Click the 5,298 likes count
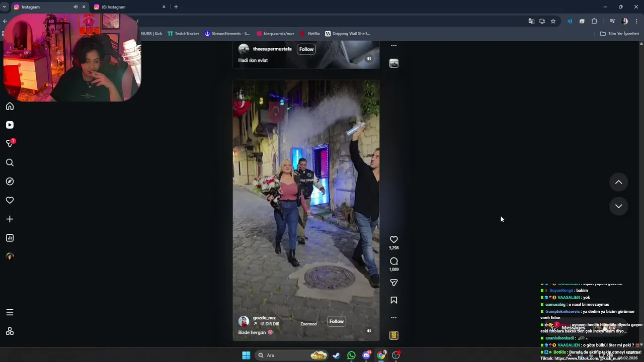This screenshot has width=644, height=362. click(394, 248)
